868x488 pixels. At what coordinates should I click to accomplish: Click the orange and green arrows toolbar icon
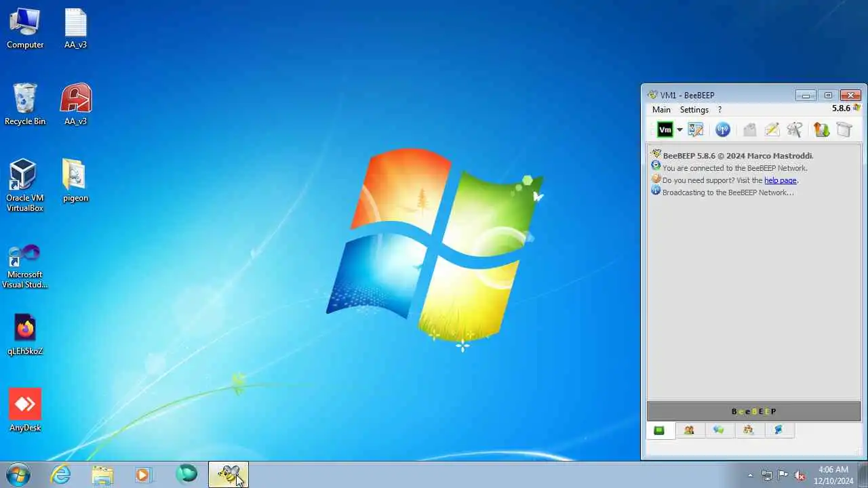(x=821, y=129)
